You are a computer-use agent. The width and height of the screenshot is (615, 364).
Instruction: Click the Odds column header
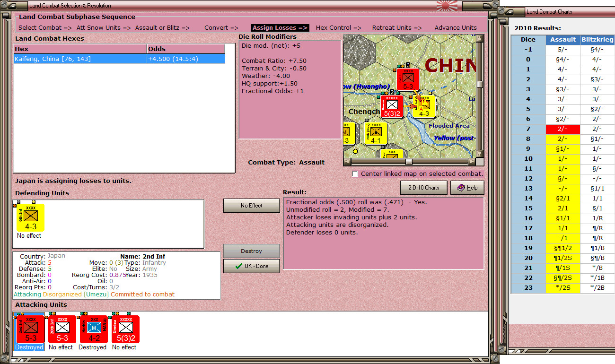pos(186,49)
